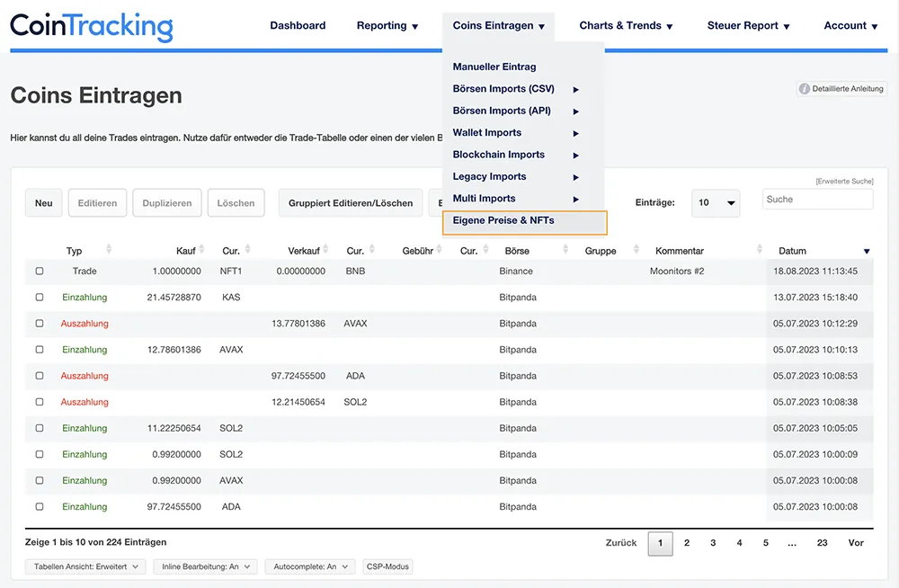Sort by the Kommentar column arrows
The width and height of the screenshot is (899, 588).
tap(759, 249)
